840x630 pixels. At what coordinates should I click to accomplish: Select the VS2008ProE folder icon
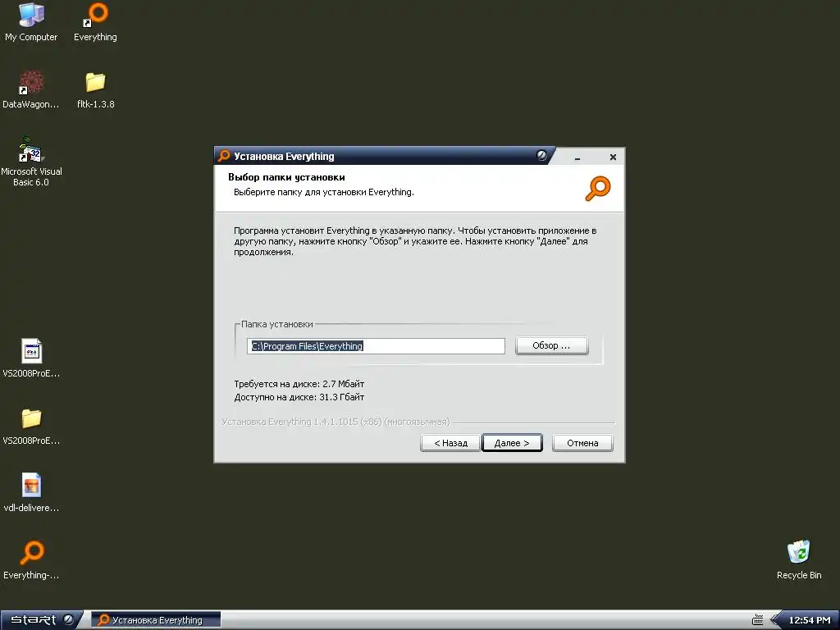[31, 426]
